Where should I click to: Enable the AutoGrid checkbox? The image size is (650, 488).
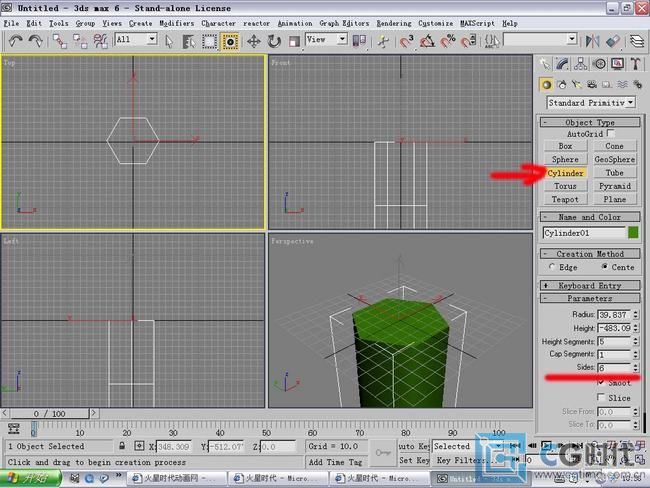click(610, 133)
